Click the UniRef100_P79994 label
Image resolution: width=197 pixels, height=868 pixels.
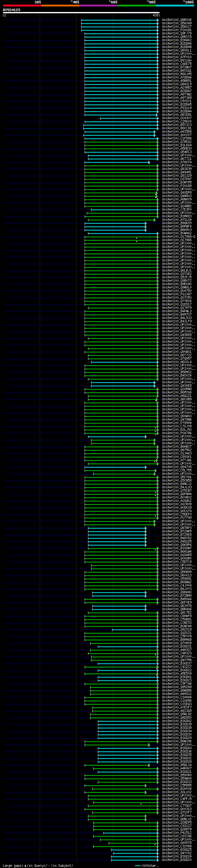[x=177, y=423]
